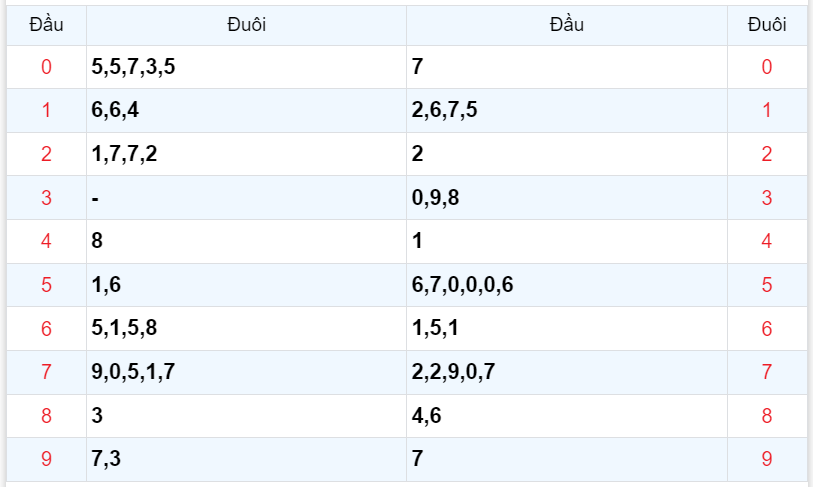The image size is (813, 487).
Task: Select the 1,7,7,2 cell
Action: [124, 154]
